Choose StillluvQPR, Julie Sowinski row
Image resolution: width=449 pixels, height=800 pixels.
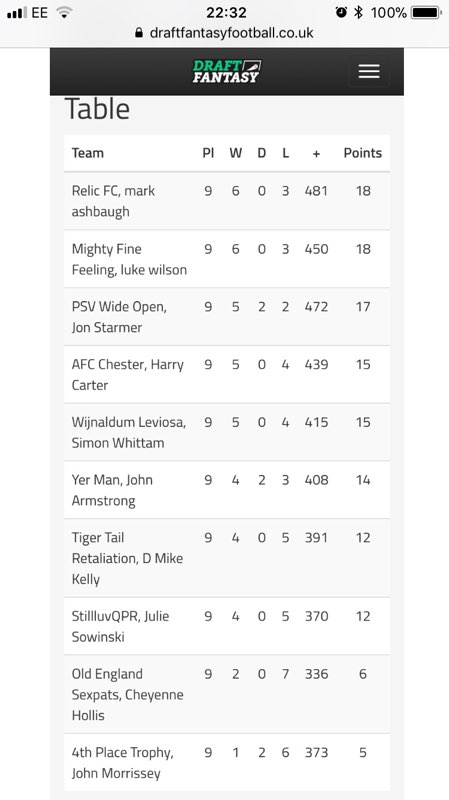[x=227, y=626]
